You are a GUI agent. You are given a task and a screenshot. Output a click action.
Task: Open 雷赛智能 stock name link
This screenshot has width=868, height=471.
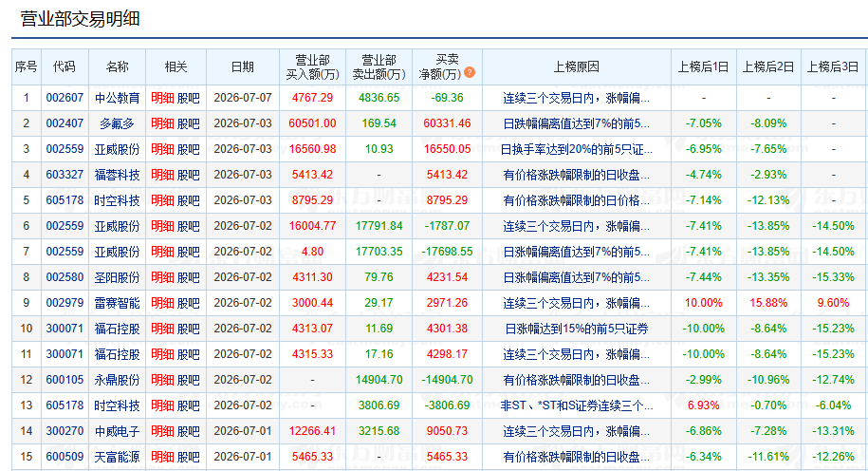[118, 303]
